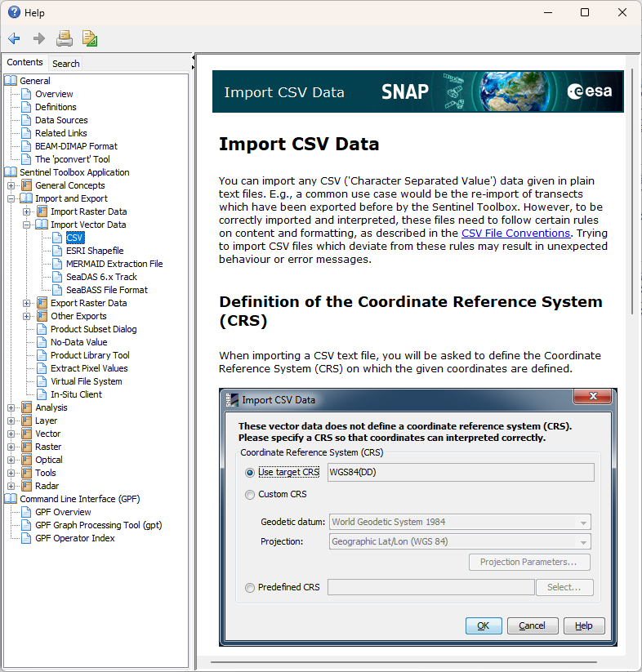Click the Predefined CRS text field
The image size is (642, 672).
point(431,587)
